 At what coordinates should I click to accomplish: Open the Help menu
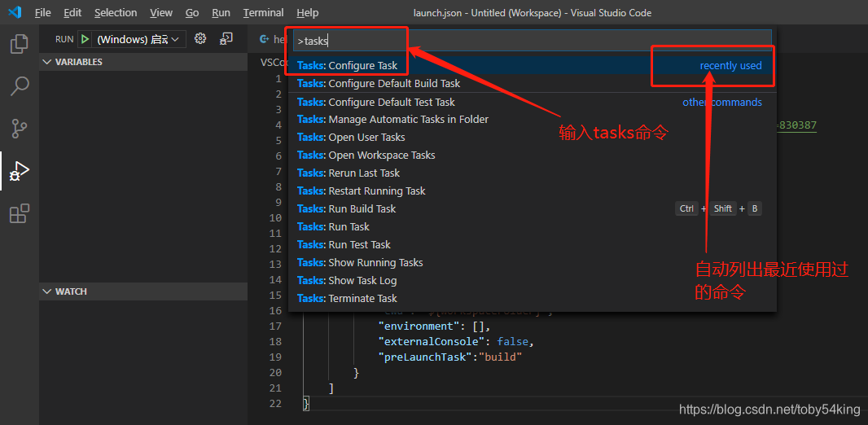click(307, 12)
